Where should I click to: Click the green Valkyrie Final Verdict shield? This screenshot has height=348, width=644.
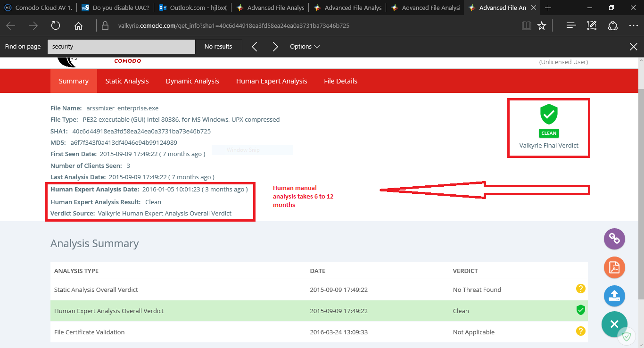coord(549,115)
